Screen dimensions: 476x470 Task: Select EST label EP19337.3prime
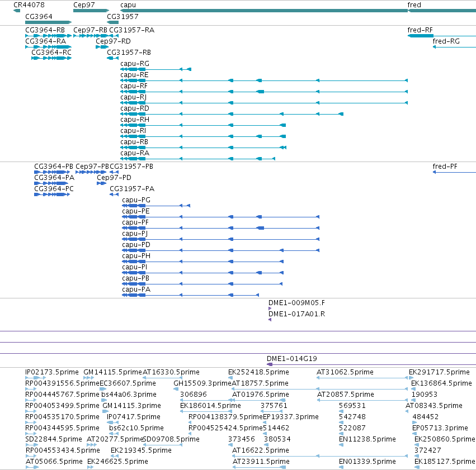291,417
